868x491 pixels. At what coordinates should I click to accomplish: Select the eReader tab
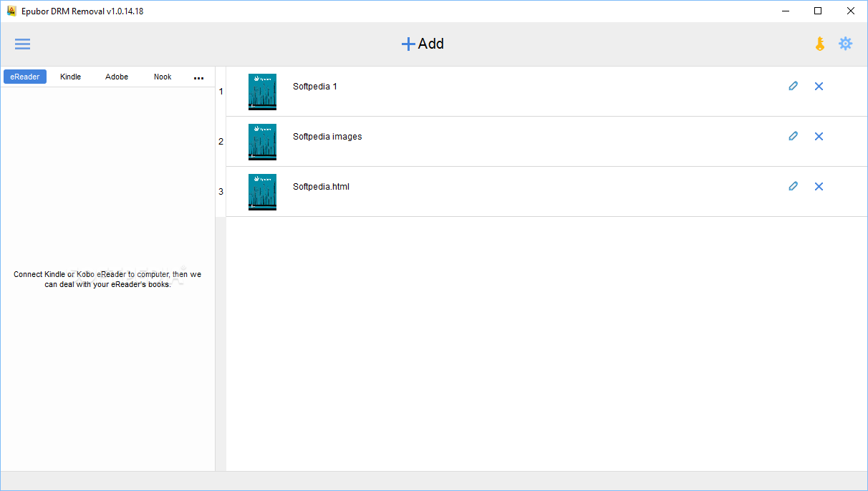click(x=25, y=77)
